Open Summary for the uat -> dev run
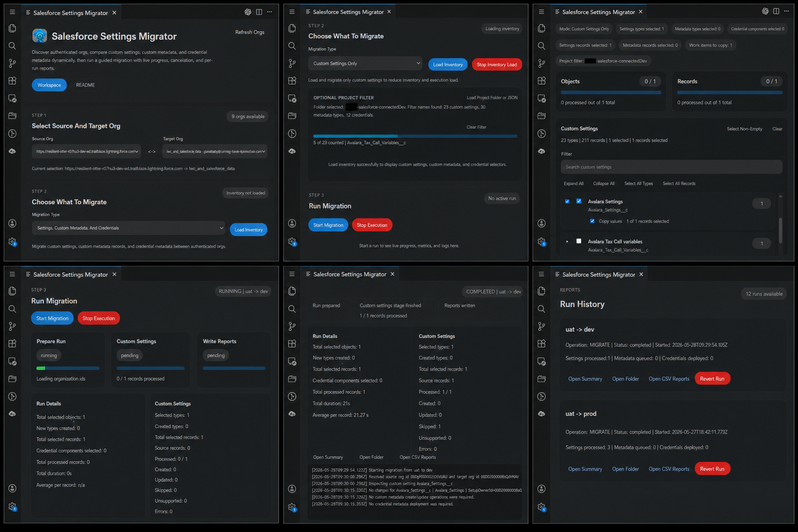 pos(585,379)
